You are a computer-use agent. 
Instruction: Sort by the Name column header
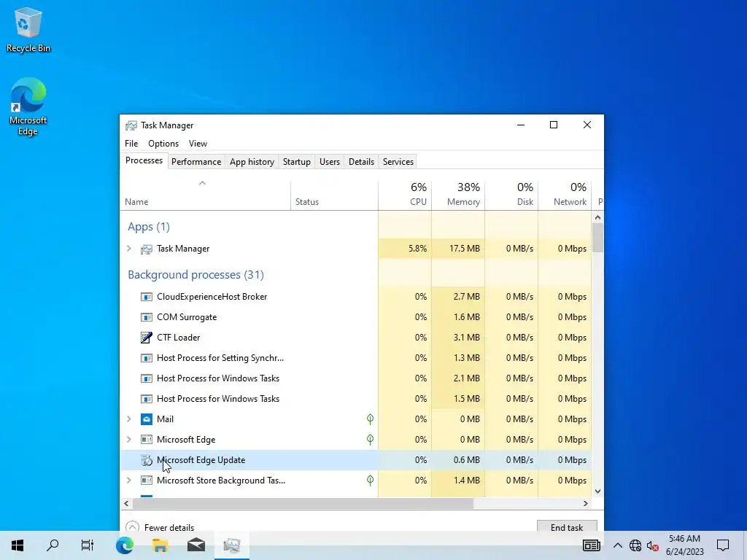pos(205,195)
